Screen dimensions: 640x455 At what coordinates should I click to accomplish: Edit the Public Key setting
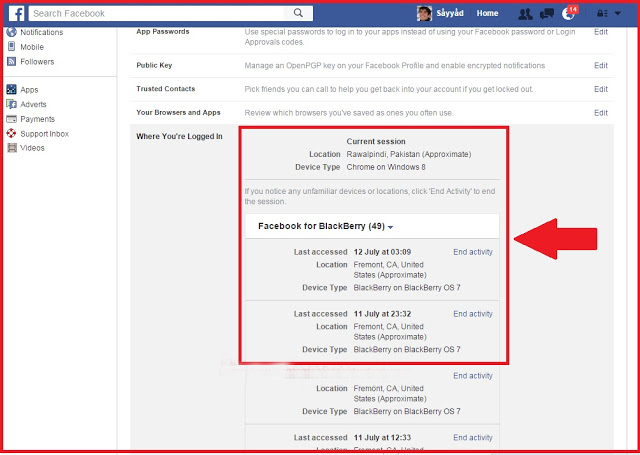pos(601,65)
